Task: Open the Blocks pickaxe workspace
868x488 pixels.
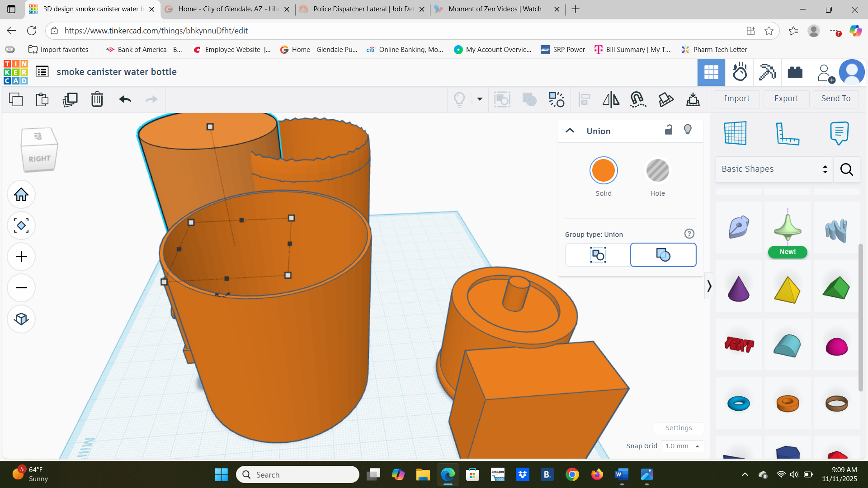Action: coord(767,72)
